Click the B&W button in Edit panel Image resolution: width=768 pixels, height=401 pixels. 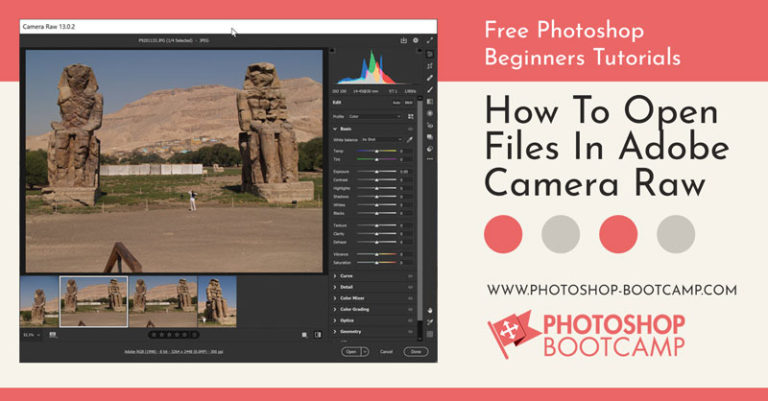[x=408, y=103]
